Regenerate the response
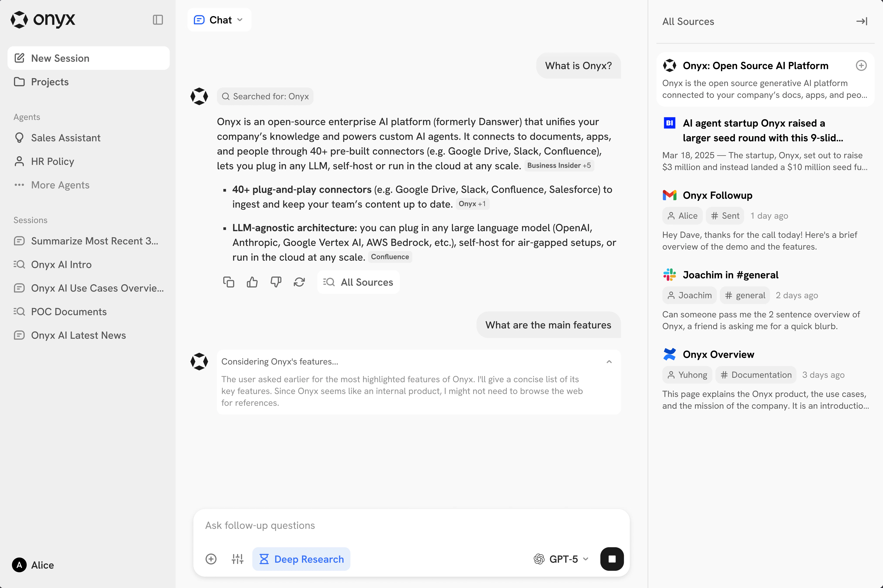The height and width of the screenshot is (588, 883). [x=299, y=282]
